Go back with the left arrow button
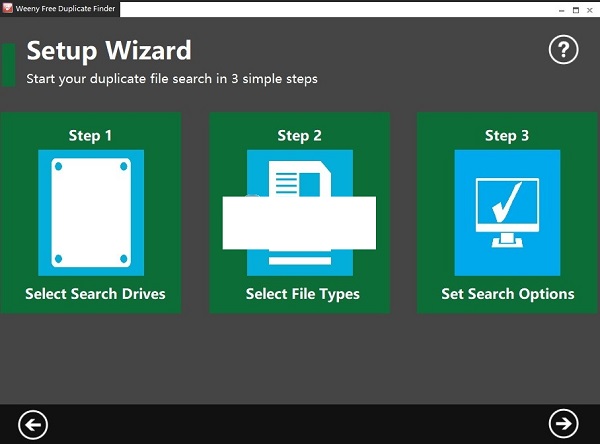The width and height of the screenshot is (600, 444). coord(33,424)
